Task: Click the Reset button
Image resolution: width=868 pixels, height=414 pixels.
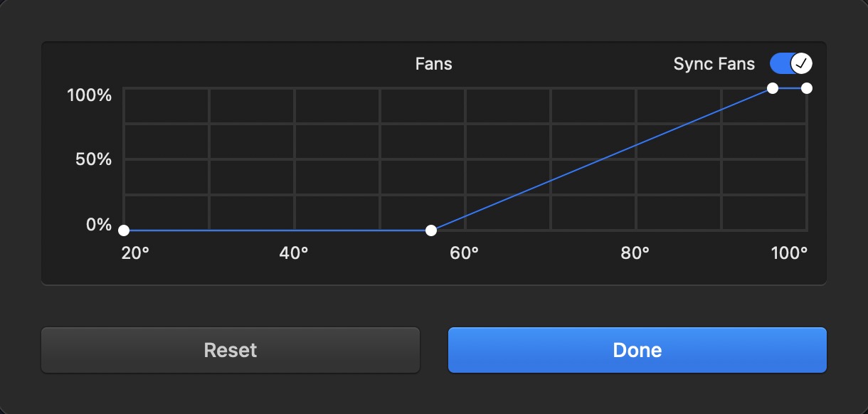Action: pos(231,350)
